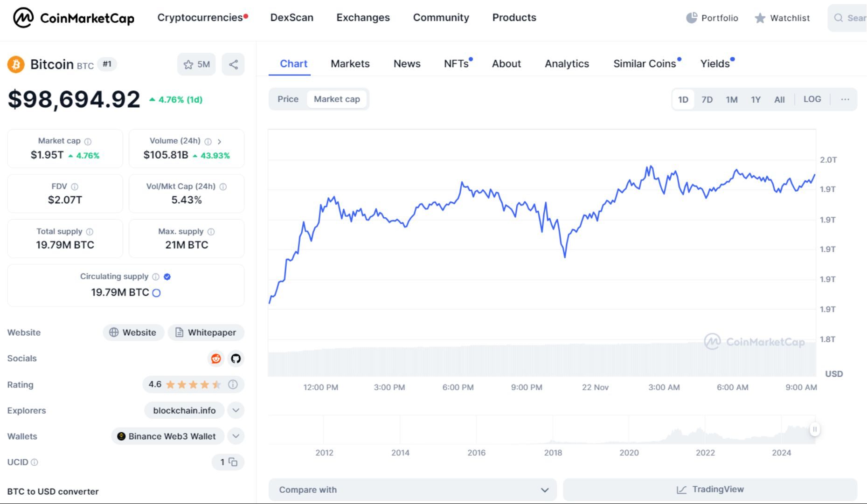Open the chart in TradingView
The height and width of the screenshot is (504, 867).
click(709, 489)
